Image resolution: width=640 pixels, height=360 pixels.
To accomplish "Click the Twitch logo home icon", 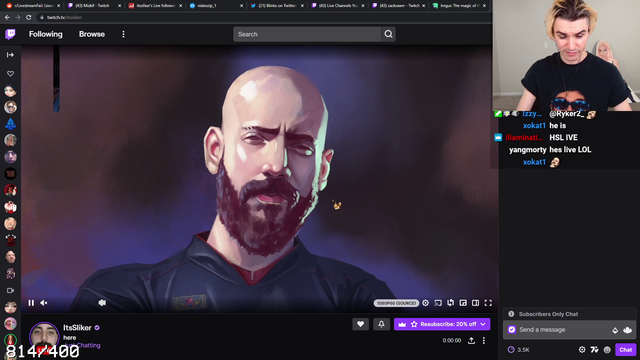I will 10,34.
